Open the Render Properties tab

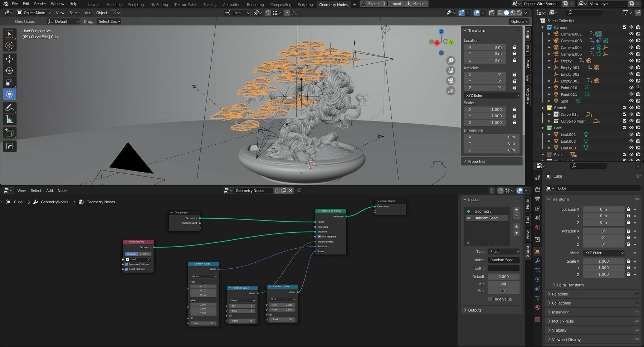point(538,189)
